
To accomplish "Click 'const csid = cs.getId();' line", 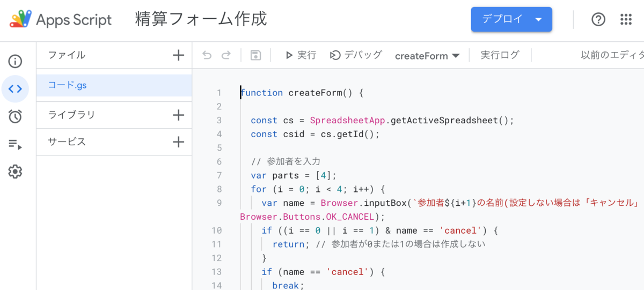I will [x=315, y=134].
